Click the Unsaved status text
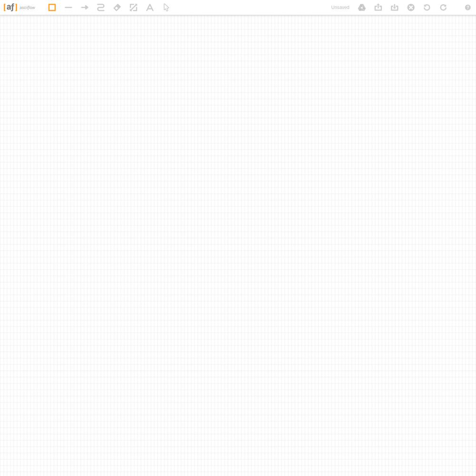 coord(340,7)
